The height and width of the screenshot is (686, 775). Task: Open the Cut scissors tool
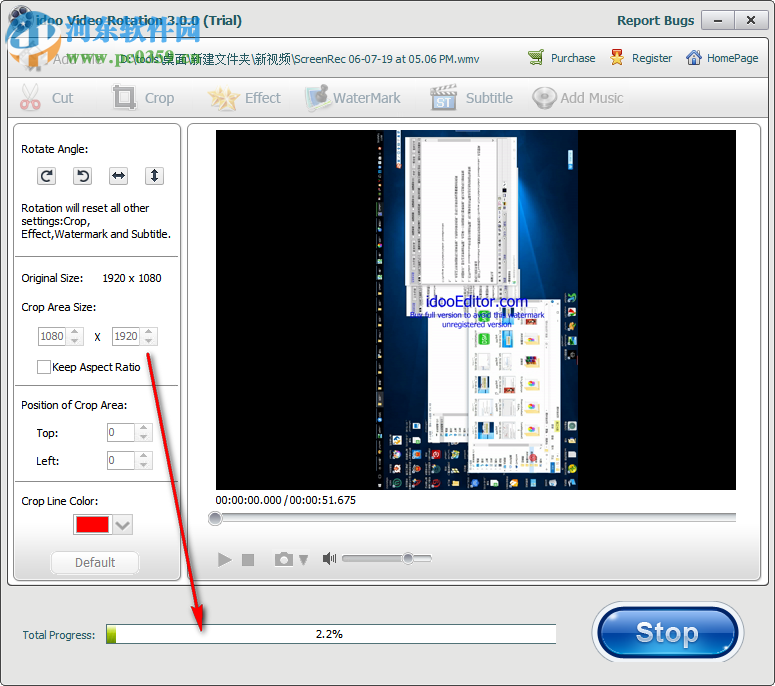click(30, 97)
